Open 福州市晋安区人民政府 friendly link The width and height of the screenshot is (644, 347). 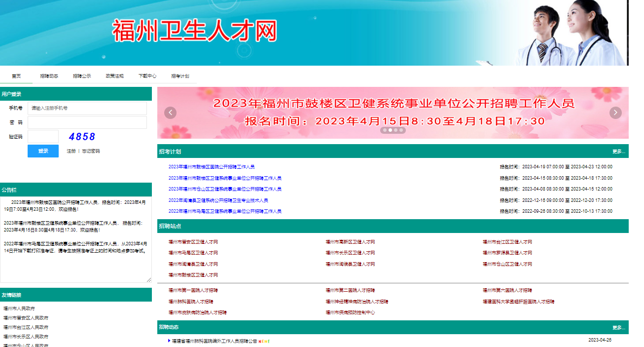[26, 318]
